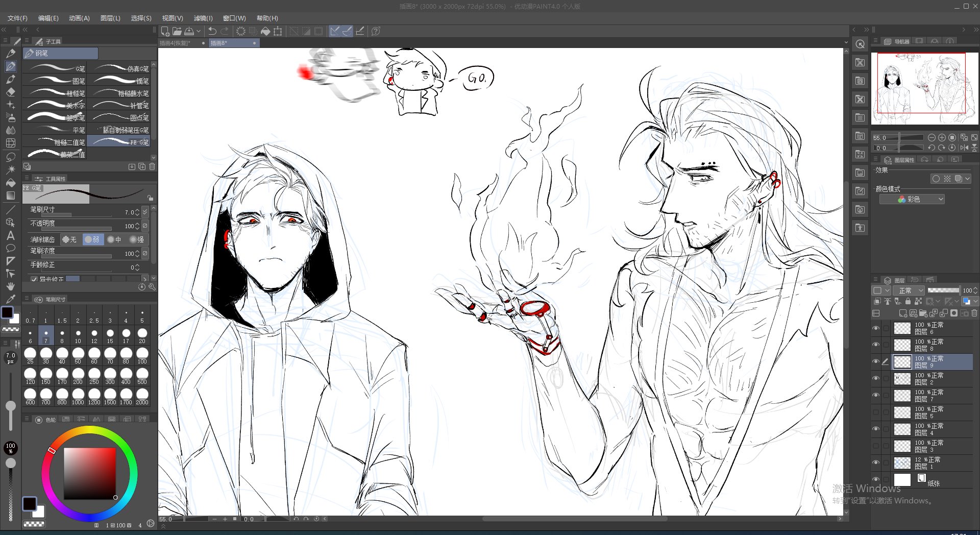The height and width of the screenshot is (535, 980).
Task: Select the 针管笔 sub tool
Action: [119, 105]
